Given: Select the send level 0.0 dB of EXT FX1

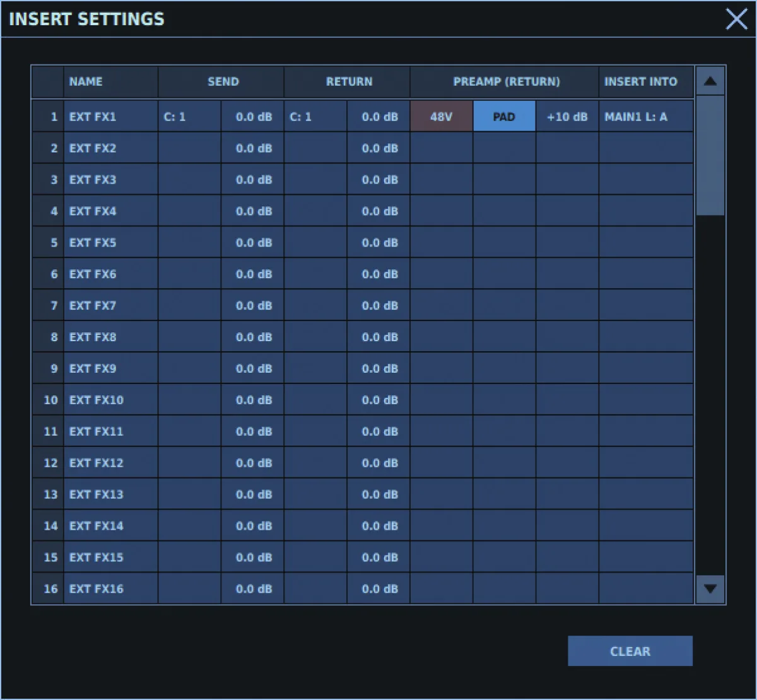Looking at the screenshot, I should [x=252, y=117].
